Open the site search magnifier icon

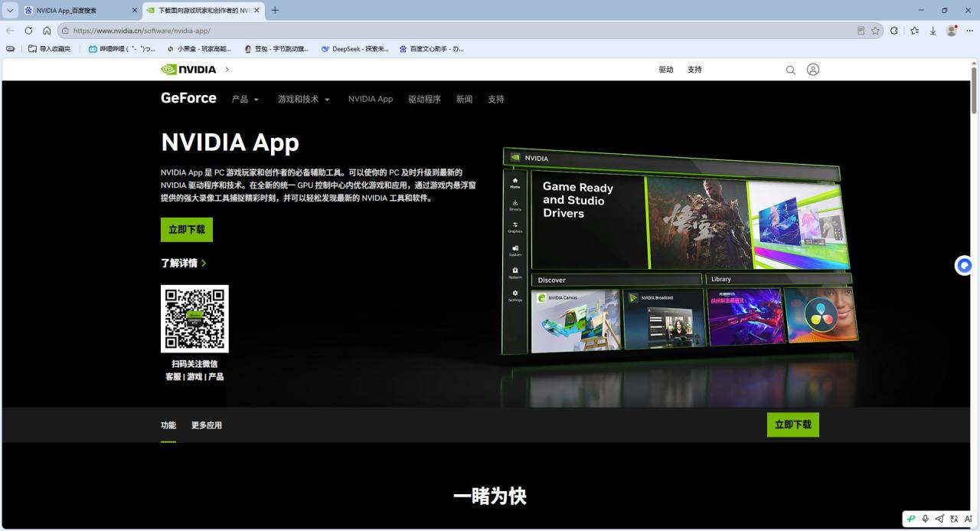pos(791,70)
